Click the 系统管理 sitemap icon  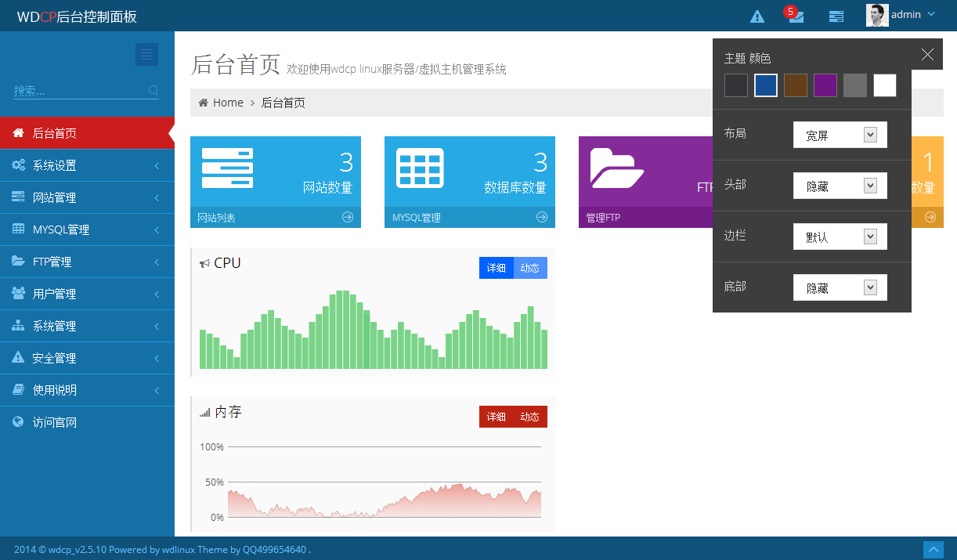point(18,326)
